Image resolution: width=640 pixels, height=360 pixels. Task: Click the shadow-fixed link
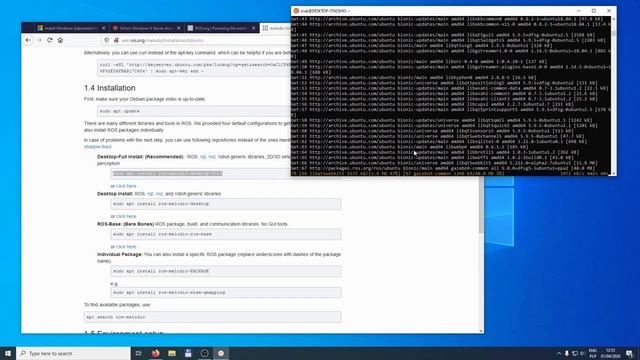98,147
